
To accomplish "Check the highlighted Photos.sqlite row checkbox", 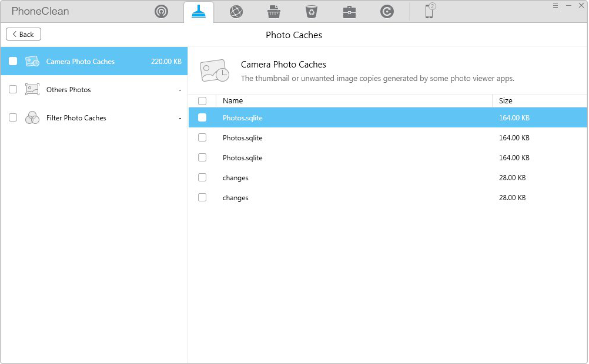I will 202,117.
